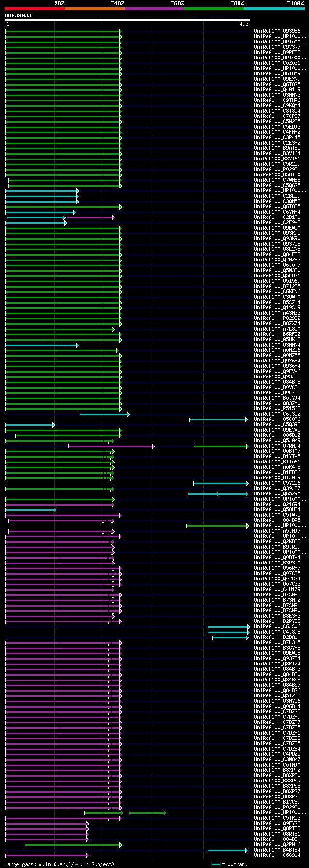309x868 pixels.
Task: Open hit UniRef100_B6IBX9
Action: (x=277, y=74)
